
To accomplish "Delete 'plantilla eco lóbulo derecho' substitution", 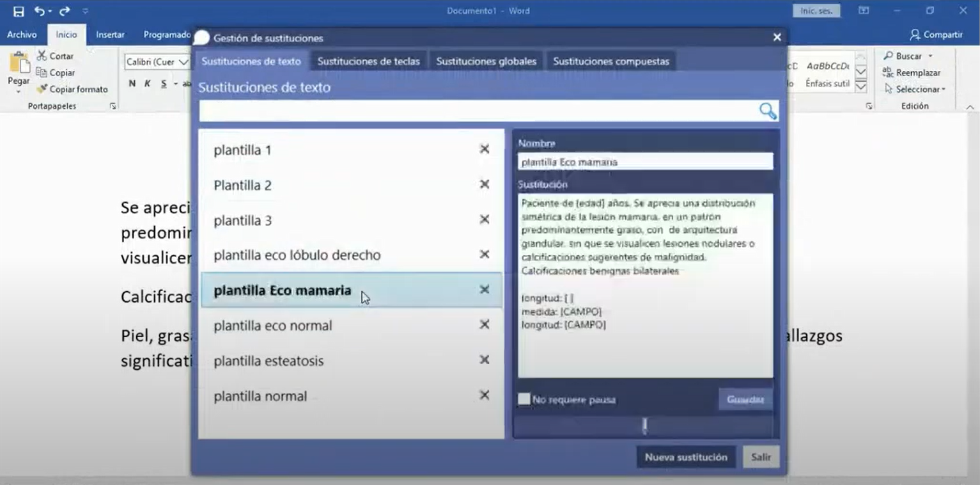I will pyautogui.click(x=485, y=255).
